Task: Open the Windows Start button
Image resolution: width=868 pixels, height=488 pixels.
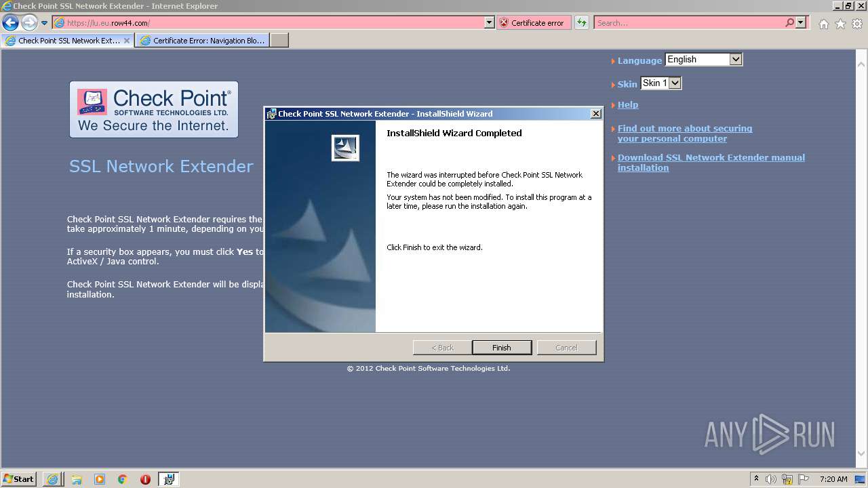Action: (19, 479)
